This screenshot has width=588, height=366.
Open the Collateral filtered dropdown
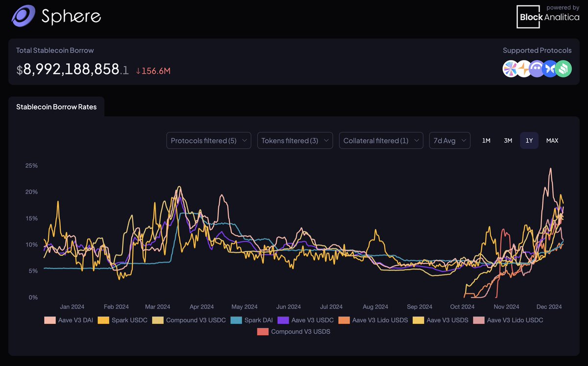pyautogui.click(x=381, y=140)
